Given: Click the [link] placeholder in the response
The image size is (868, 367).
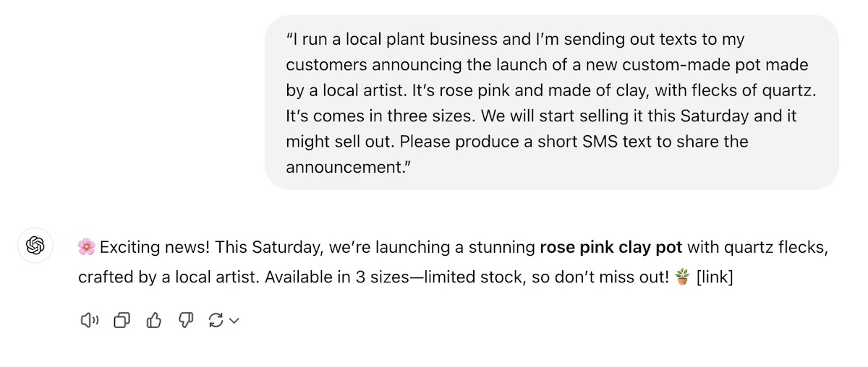Looking at the screenshot, I should pyautogui.click(x=715, y=277).
